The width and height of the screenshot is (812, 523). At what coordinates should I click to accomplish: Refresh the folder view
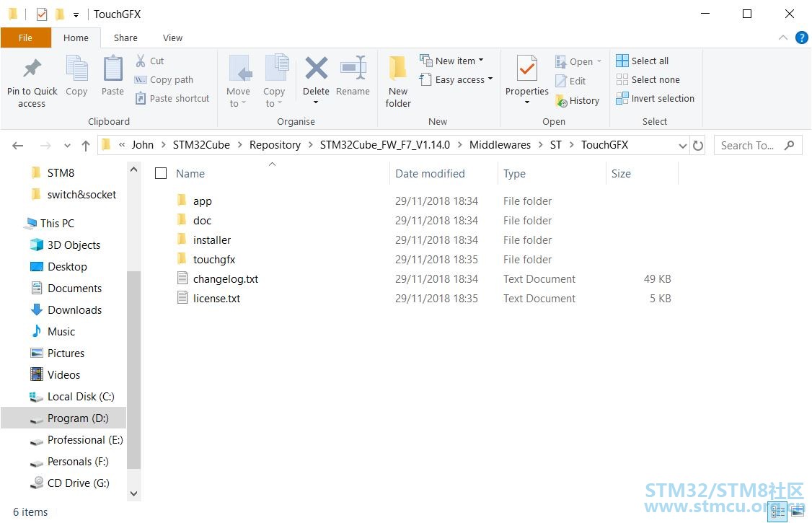(697, 146)
